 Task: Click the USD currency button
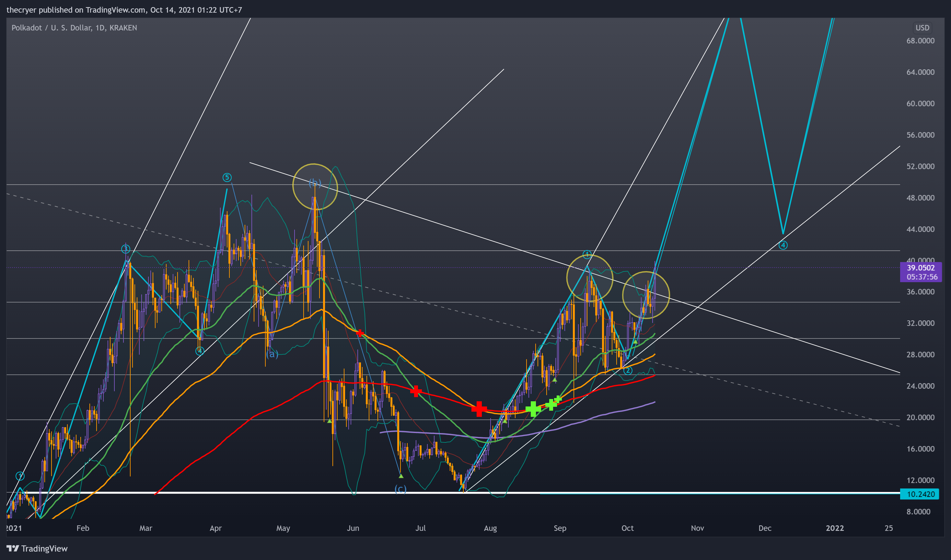coord(922,28)
